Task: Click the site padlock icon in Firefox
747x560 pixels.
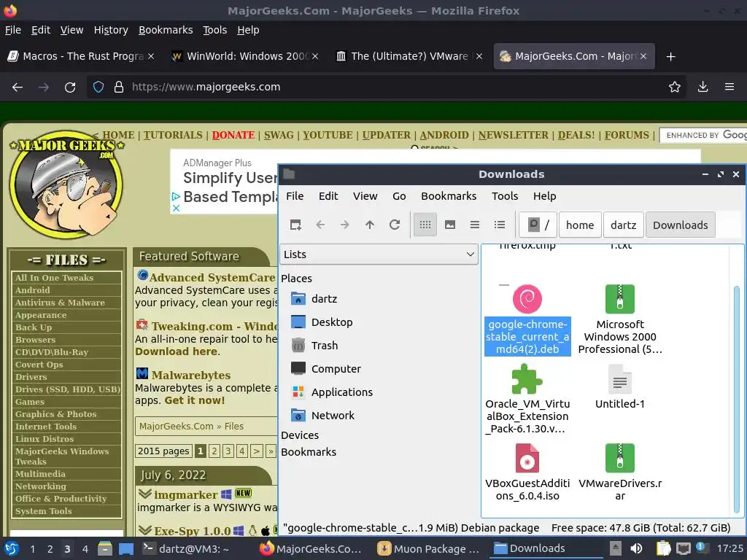Action: 119,87
